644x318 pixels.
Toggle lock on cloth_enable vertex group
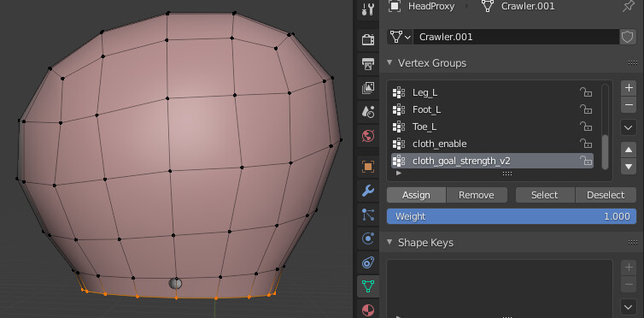click(586, 144)
